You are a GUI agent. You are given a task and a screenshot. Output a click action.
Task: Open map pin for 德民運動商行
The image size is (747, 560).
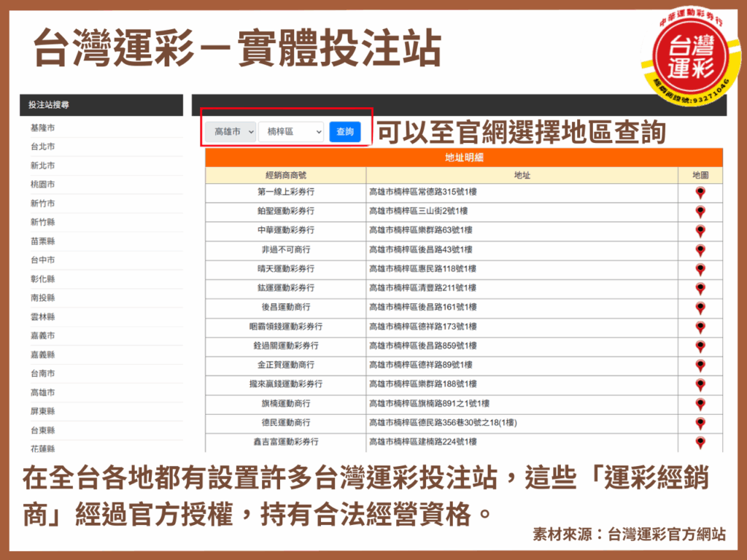(x=700, y=423)
